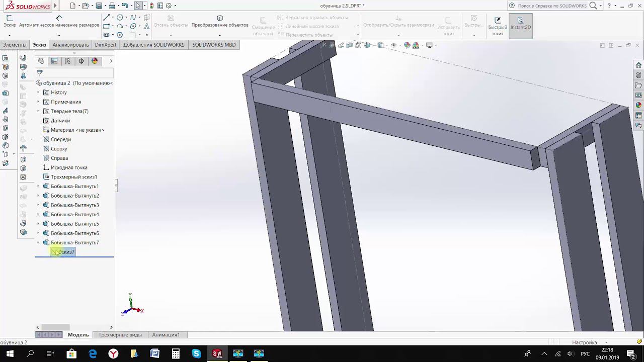
Task: Open the Windows Start button
Action: click(10, 353)
